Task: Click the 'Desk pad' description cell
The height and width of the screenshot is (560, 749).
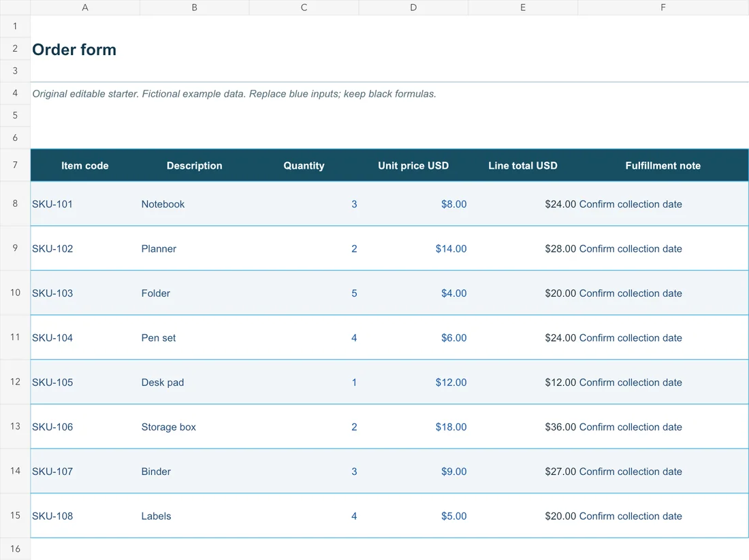Action: pos(195,382)
